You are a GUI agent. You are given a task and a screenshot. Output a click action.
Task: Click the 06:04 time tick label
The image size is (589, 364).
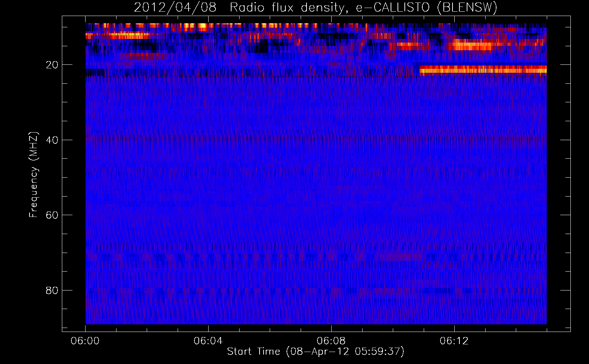[208, 341]
